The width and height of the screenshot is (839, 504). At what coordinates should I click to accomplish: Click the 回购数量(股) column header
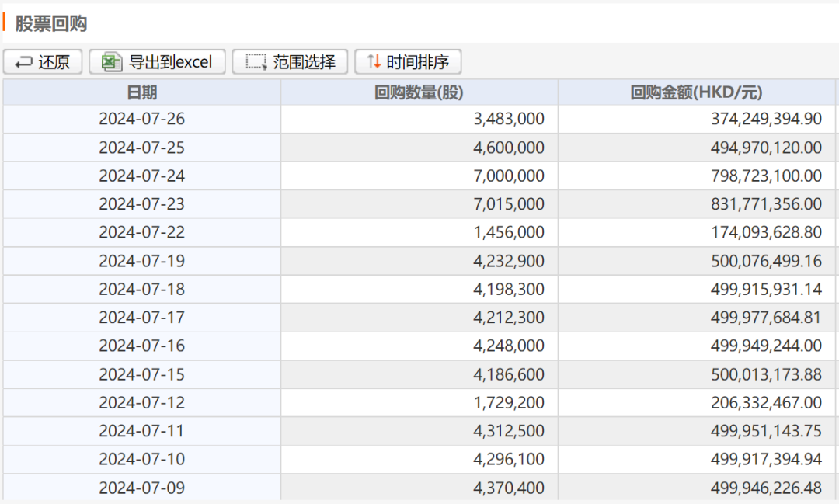point(419,92)
